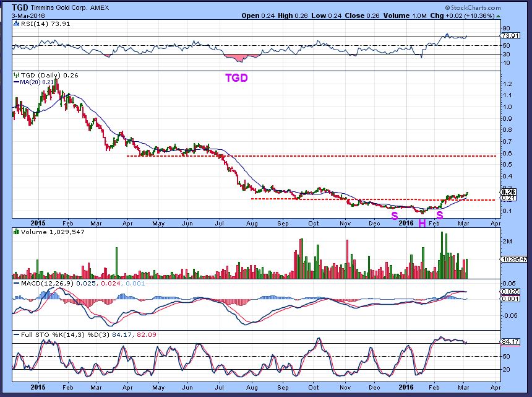The image size is (532, 397).
Task: Click the 2M volume axis label
Action: pyautogui.click(x=508, y=242)
